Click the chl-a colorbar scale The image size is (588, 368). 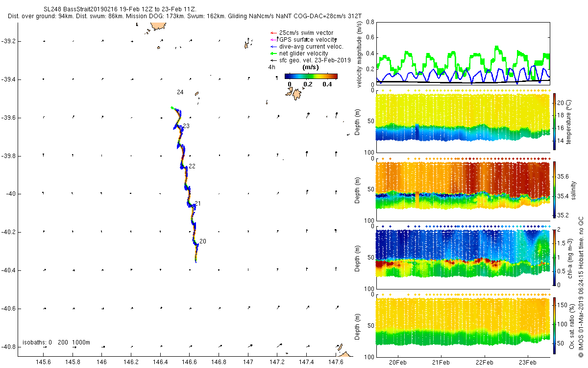point(555,257)
